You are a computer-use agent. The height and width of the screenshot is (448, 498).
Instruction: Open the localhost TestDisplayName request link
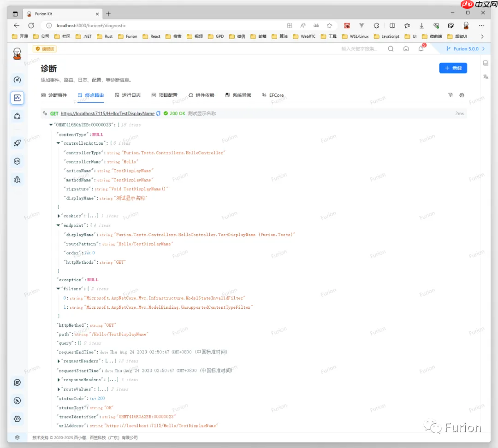107,113
